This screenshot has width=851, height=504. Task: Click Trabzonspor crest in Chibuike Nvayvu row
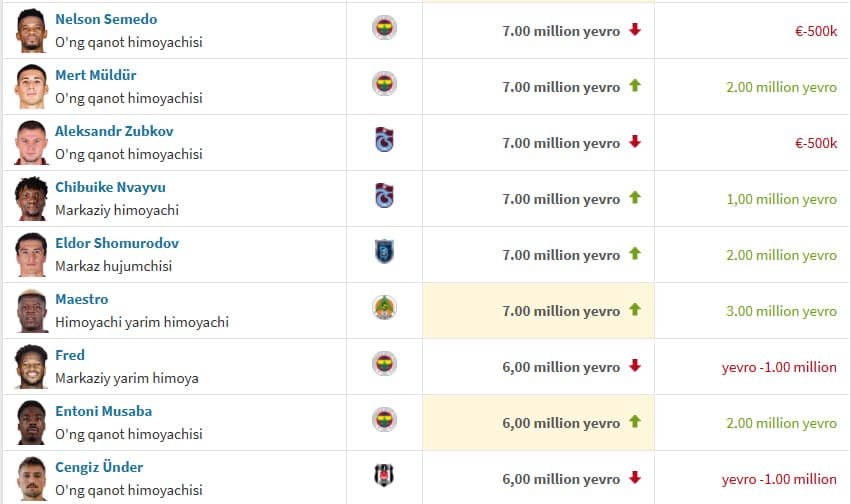[x=384, y=196]
